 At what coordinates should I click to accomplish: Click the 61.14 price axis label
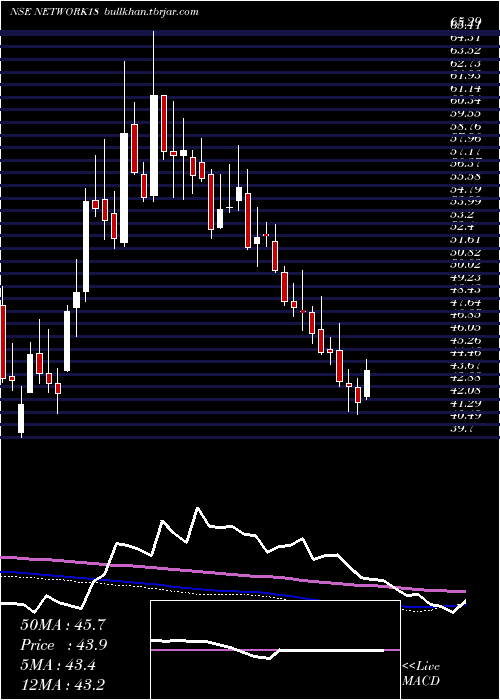coord(466,88)
